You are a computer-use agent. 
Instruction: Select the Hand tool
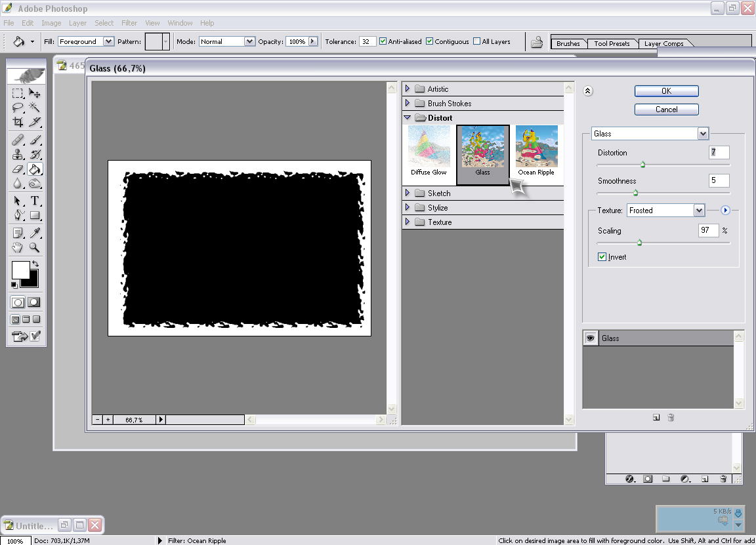(18, 248)
